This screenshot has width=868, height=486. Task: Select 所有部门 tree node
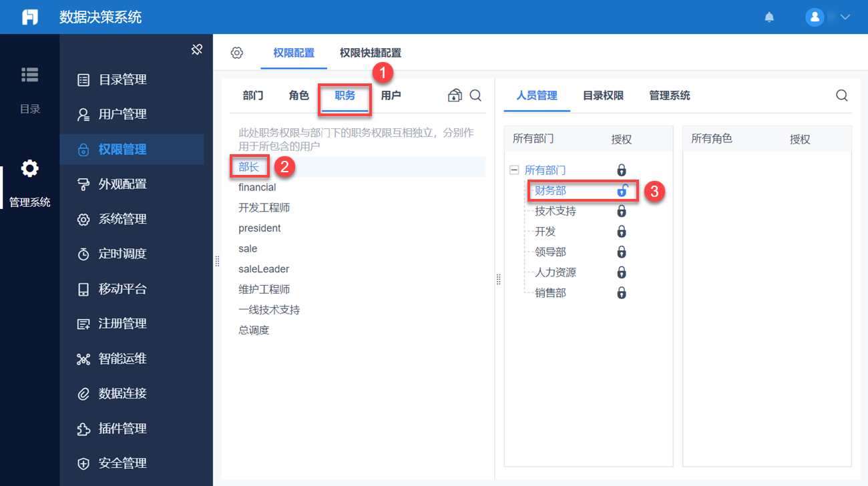pos(546,170)
